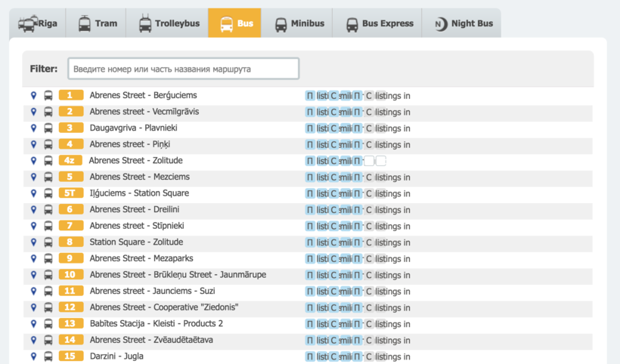Focus the route Filter input field
The width and height of the screenshot is (620, 364).
pyautogui.click(x=183, y=69)
